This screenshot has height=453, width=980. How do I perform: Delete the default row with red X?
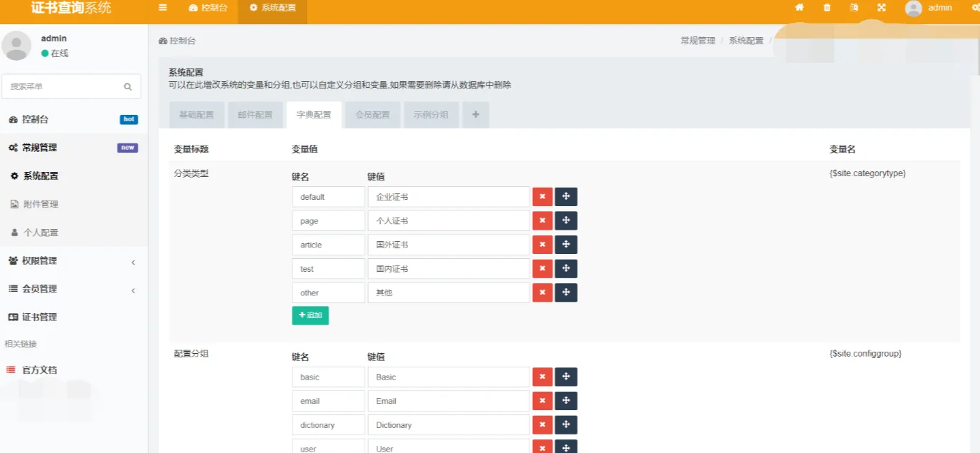[x=542, y=197]
